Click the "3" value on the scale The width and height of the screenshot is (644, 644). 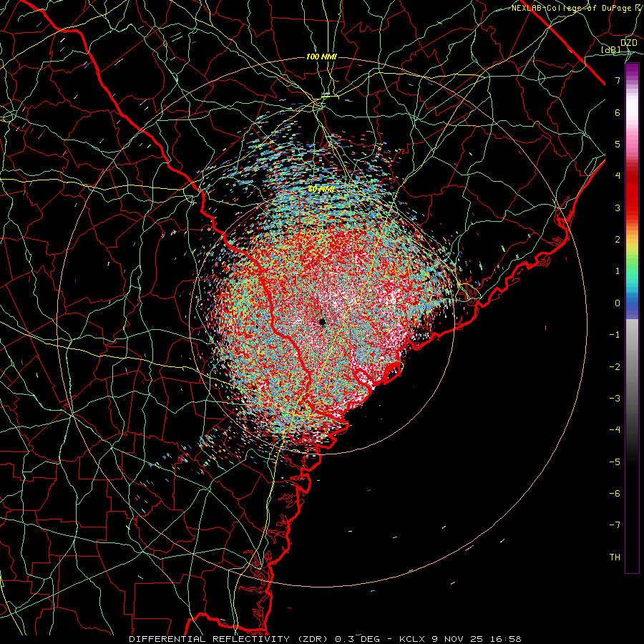click(618, 208)
